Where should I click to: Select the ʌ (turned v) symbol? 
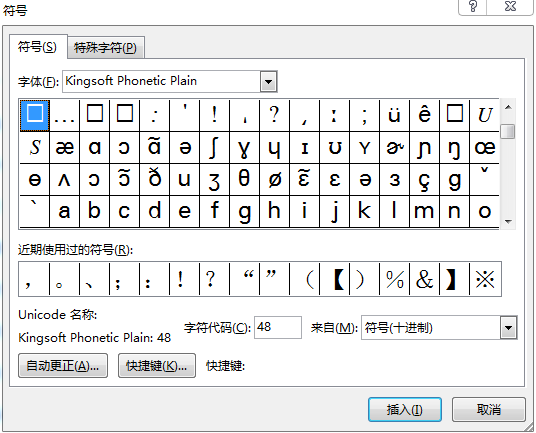click(65, 179)
